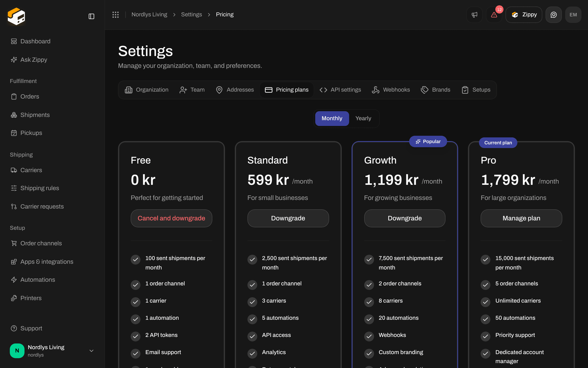Click the Shipments boxes icon
The image size is (588, 368).
[14, 115]
